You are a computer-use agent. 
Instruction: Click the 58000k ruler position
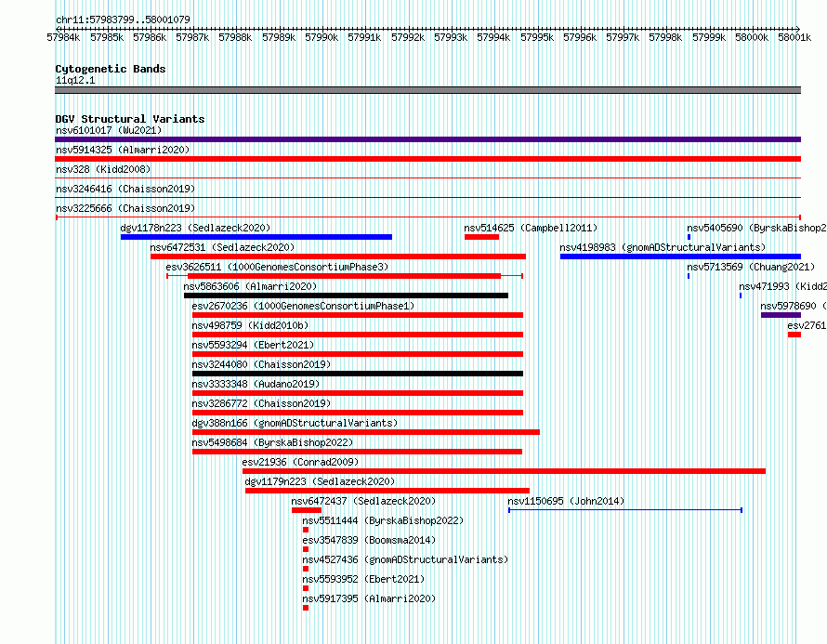pos(752,37)
